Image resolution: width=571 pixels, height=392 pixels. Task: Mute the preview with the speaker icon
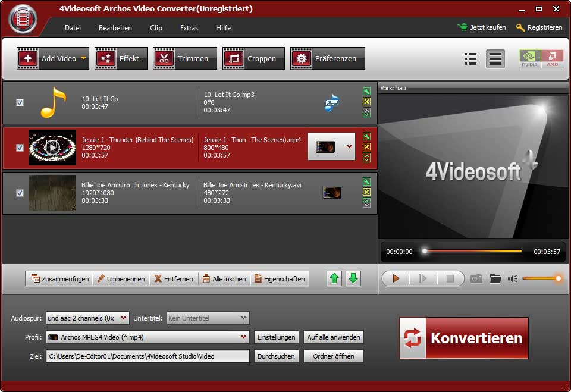(x=513, y=278)
